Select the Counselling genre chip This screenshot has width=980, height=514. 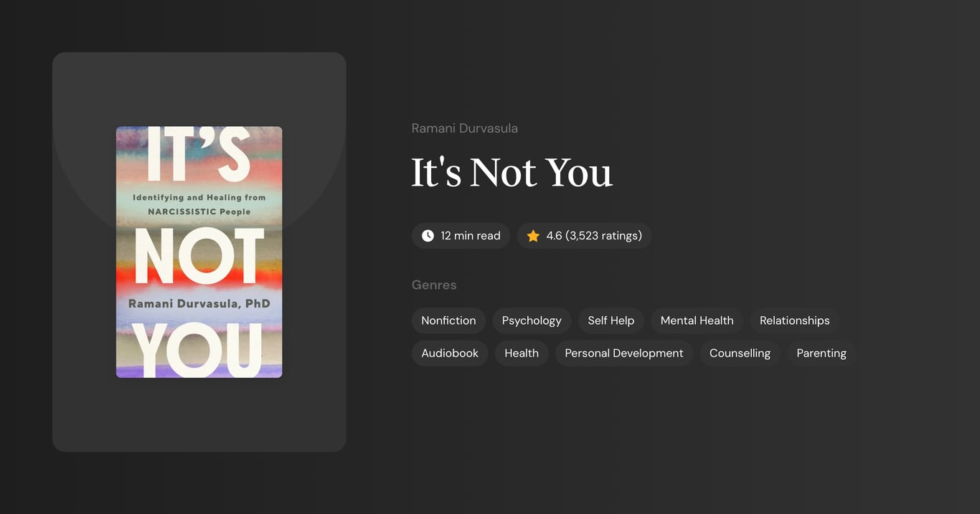click(740, 353)
